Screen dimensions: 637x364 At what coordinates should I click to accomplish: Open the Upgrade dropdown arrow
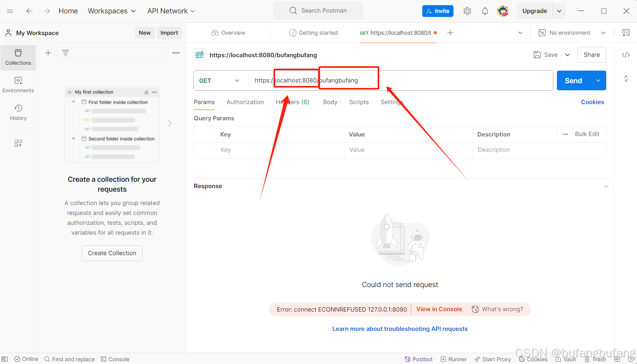pos(559,11)
